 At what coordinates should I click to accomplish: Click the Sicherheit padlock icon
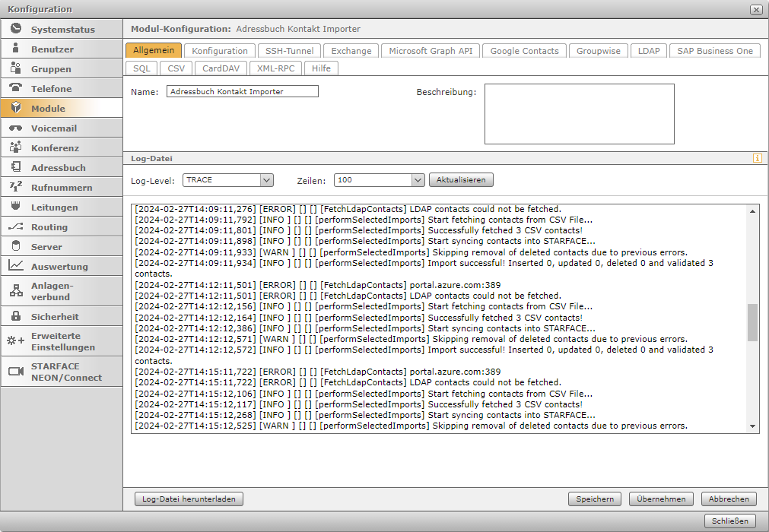point(16,316)
